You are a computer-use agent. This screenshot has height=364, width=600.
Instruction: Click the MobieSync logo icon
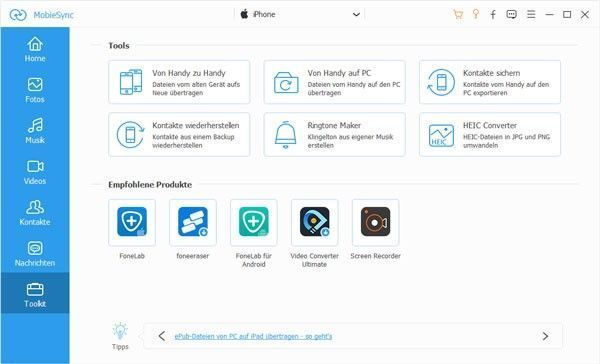tap(18, 15)
